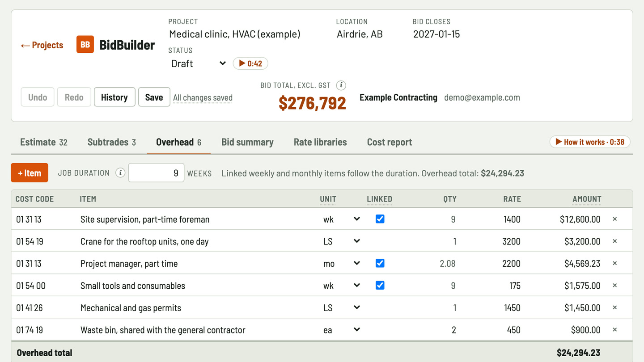Image resolution: width=644 pixels, height=362 pixels.
Task: Switch to the Cost report tab
Action: click(390, 142)
